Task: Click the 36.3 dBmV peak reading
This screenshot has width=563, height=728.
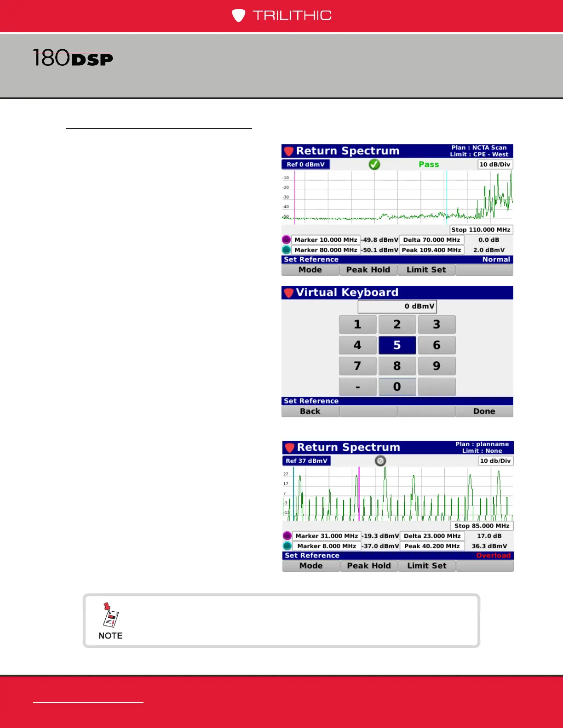Action: click(489, 546)
